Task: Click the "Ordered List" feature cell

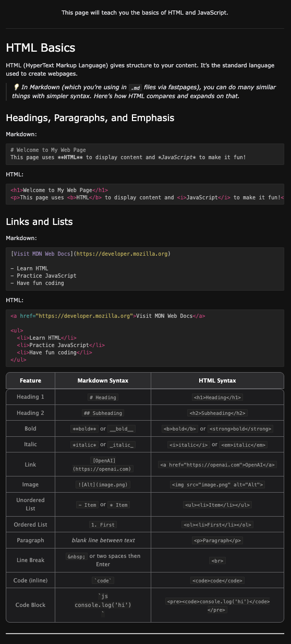Action: pyautogui.click(x=30, y=524)
